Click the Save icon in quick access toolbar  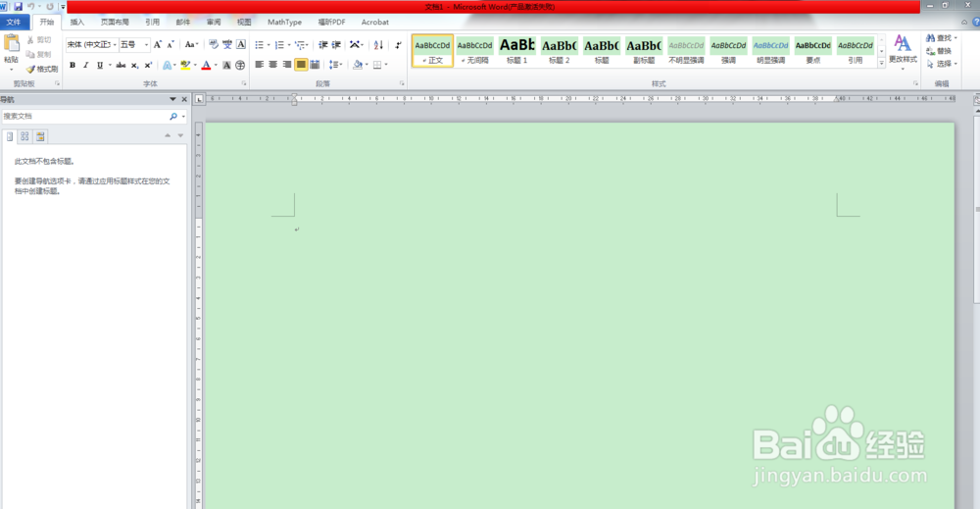click(x=18, y=7)
